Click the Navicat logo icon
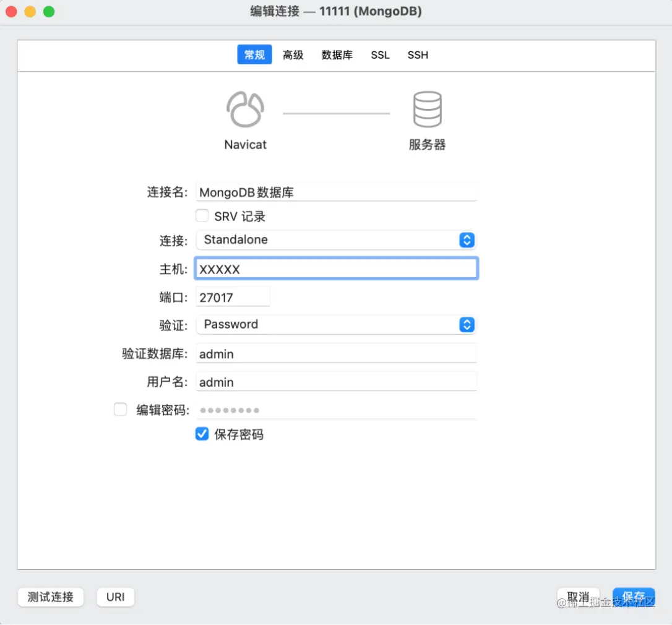The width and height of the screenshot is (672, 625). click(245, 110)
